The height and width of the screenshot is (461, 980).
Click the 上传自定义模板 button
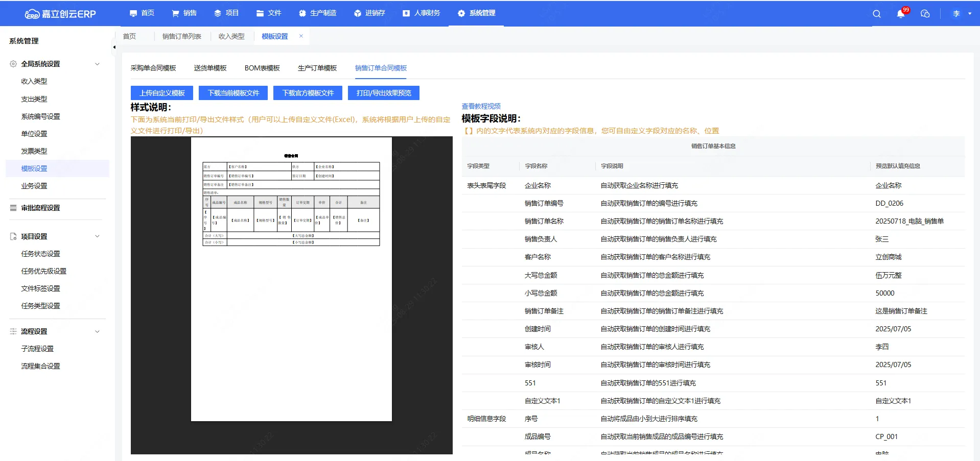[x=162, y=93]
